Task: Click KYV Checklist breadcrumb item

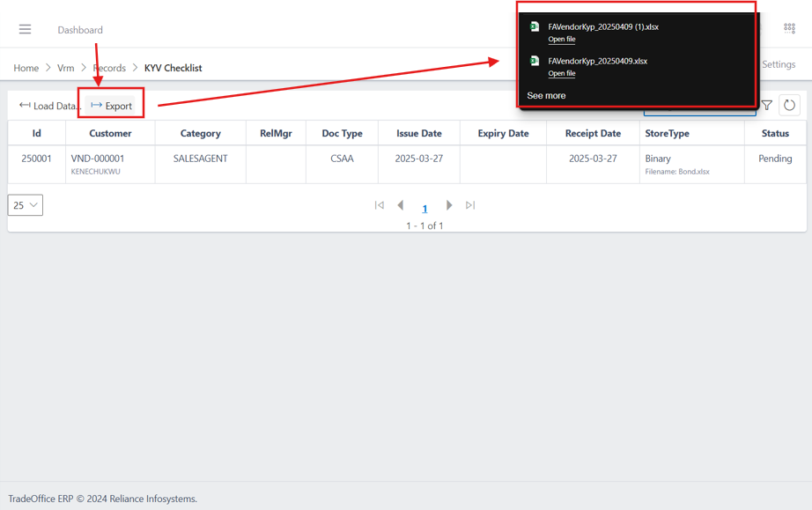Action: 173,68
